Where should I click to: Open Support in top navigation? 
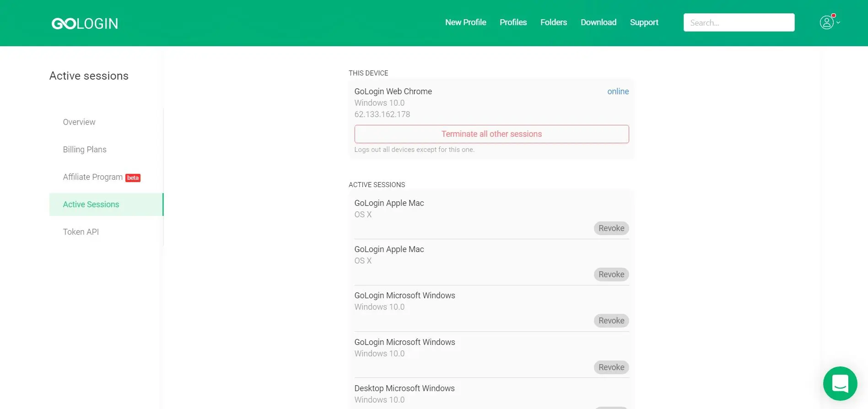pos(644,22)
